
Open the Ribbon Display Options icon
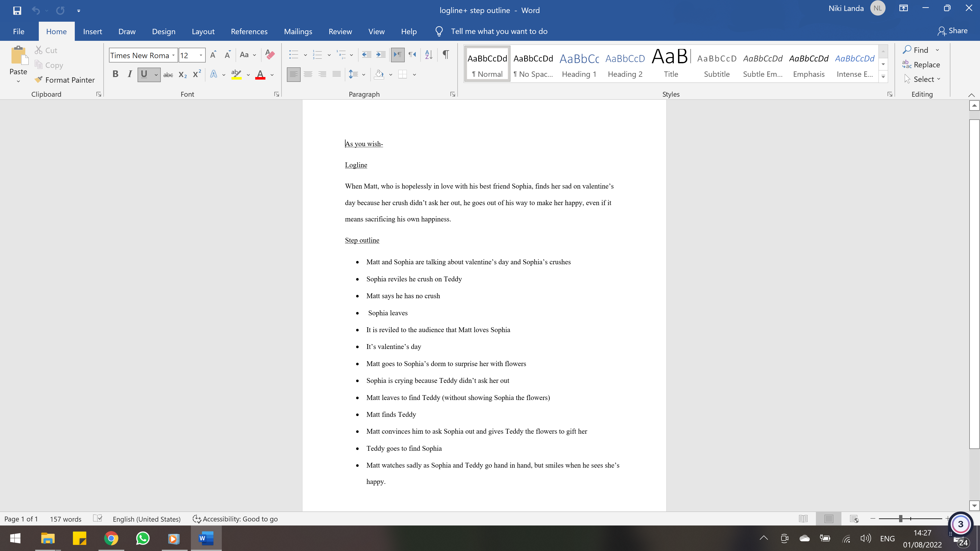coord(903,8)
